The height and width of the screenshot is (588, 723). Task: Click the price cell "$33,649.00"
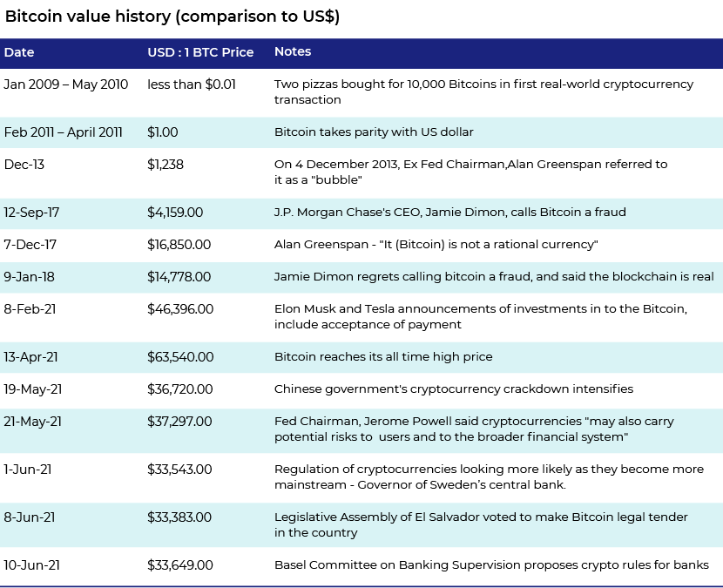pyautogui.click(x=179, y=566)
